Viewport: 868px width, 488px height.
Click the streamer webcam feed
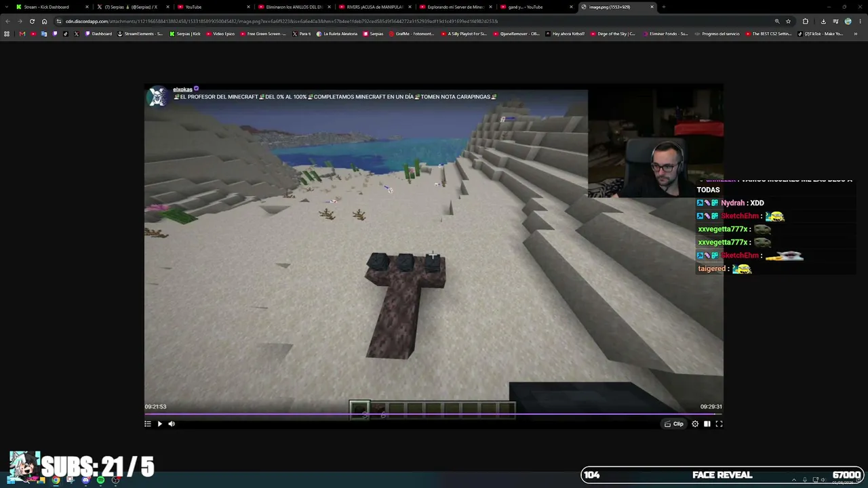click(656, 142)
